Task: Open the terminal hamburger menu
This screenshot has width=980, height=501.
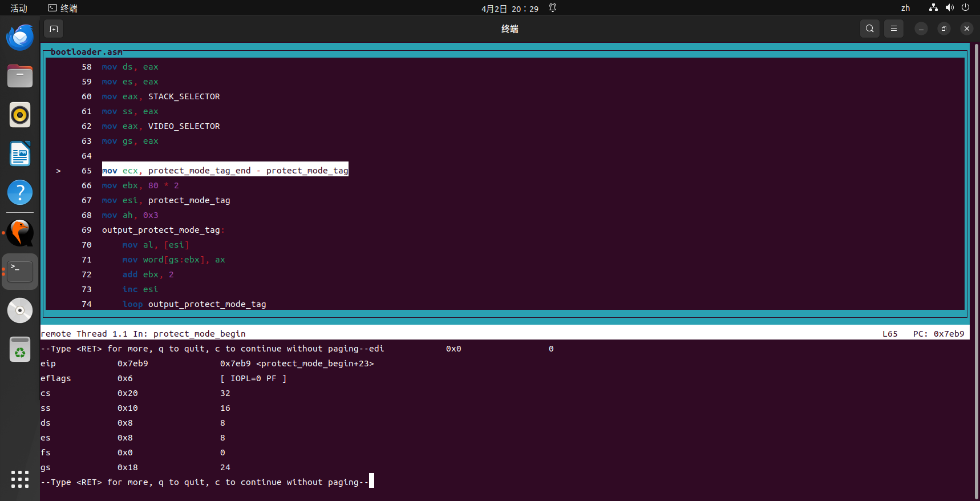Action: pyautogui.click(x=894, y=29)
